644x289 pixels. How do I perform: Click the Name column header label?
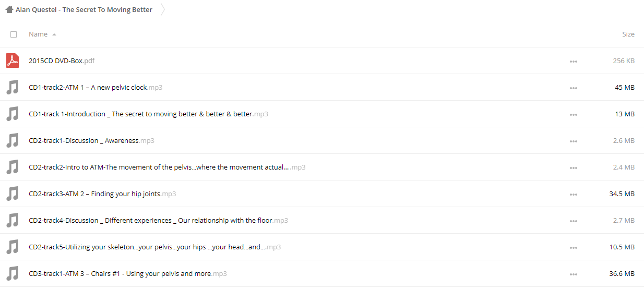pyautogui.click(x=38, y=34)
